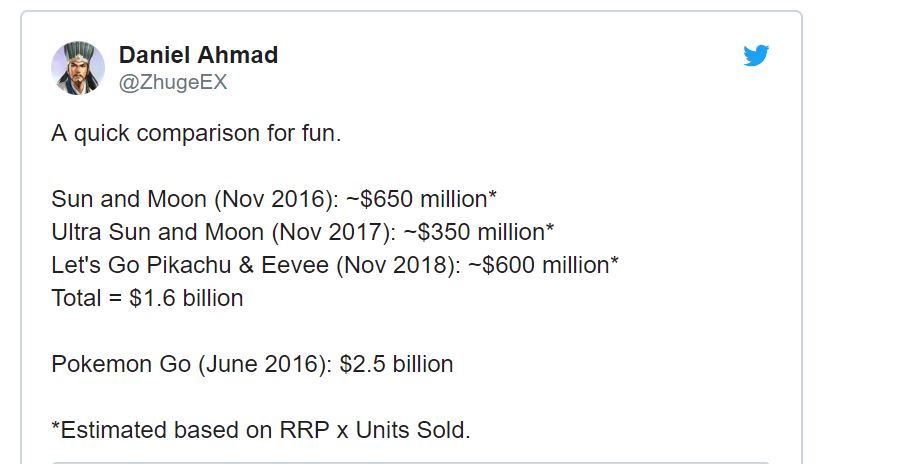Screen dimensions: 920x464
Task: Select the "Sun and Moon (Nov 2016)" text
Action: [x=190, y=198]
